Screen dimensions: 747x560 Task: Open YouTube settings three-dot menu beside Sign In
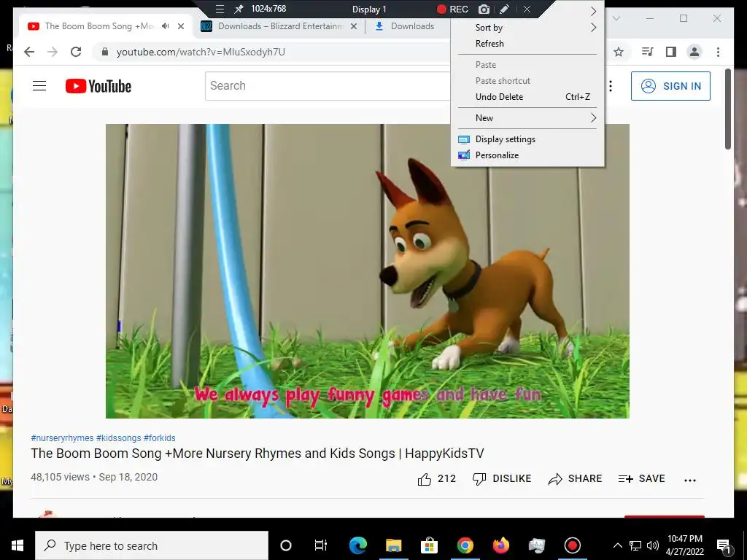611,86
